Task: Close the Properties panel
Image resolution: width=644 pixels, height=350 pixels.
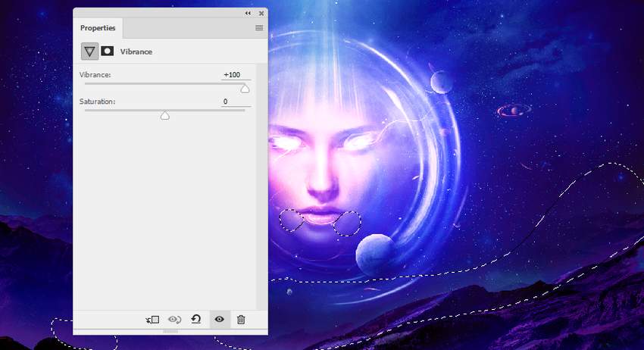Action: click(261, 13)
